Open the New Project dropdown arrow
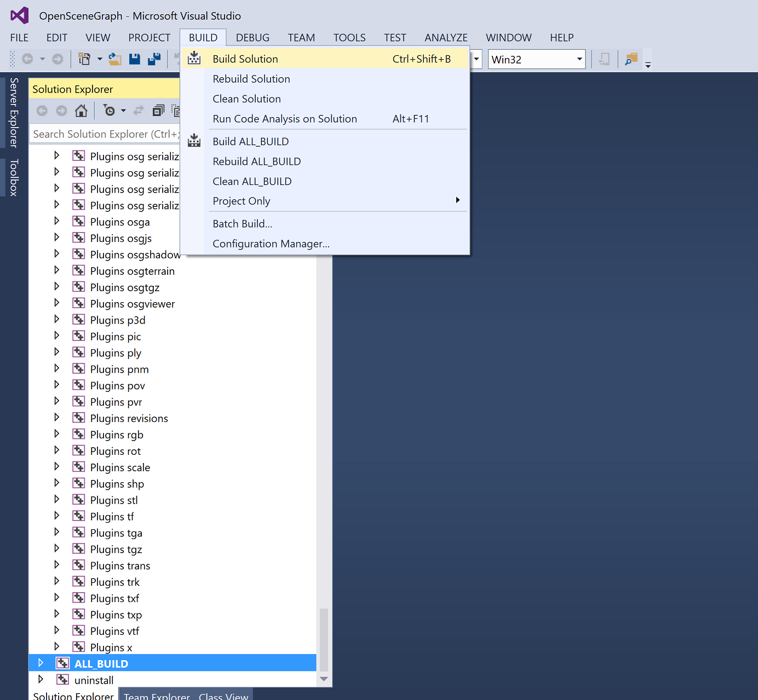 [100, 59]
